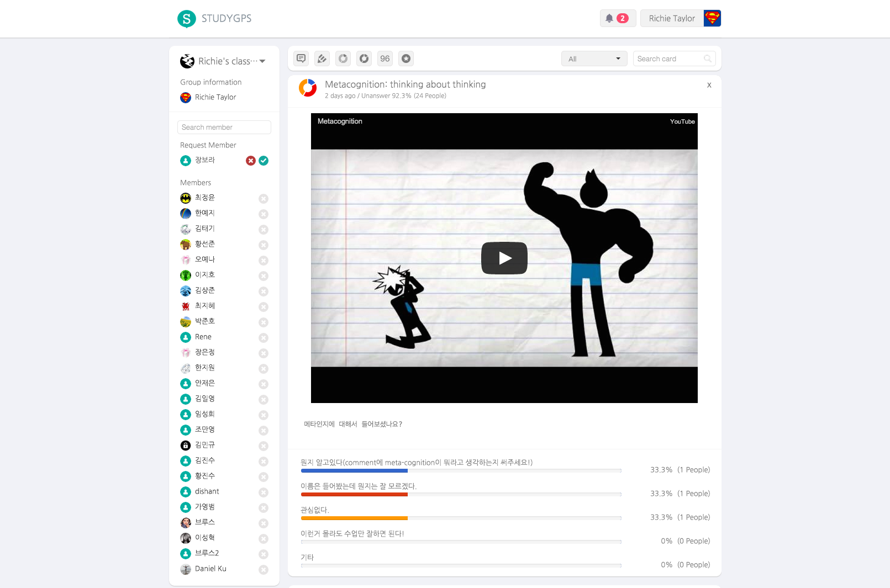Screen dimensions: 890x588
Task: Click the dark donut chart toolbar icon
Action: pyautogui.click(x=364, y=59)
